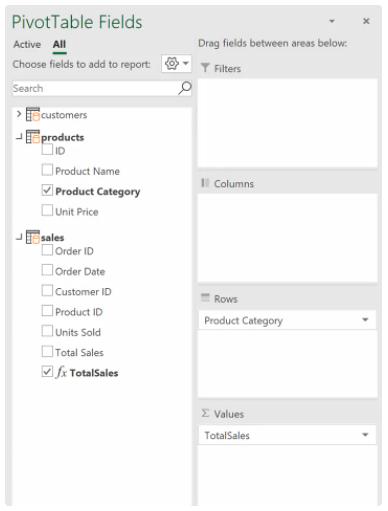Viewport: 388px width, 511px height.
Task: Check the Total Sales field
Action: [x=47, y=351]
